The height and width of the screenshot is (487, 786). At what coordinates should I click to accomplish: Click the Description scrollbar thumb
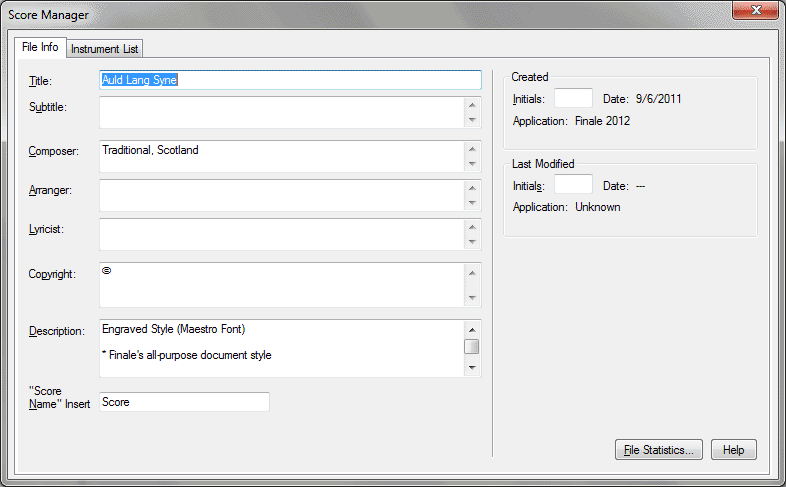pos(472,346)
